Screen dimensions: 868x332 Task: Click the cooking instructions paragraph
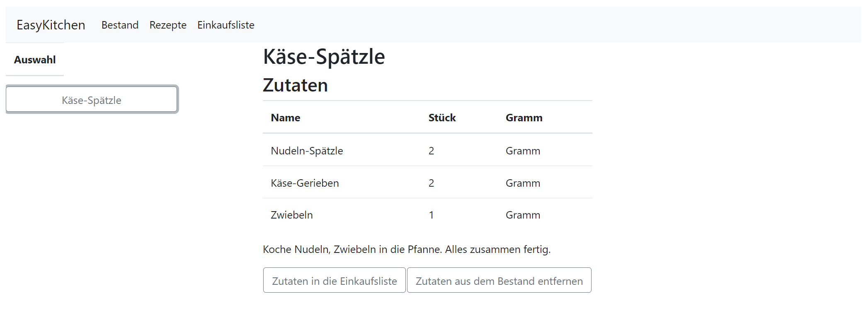click(407, 249)
